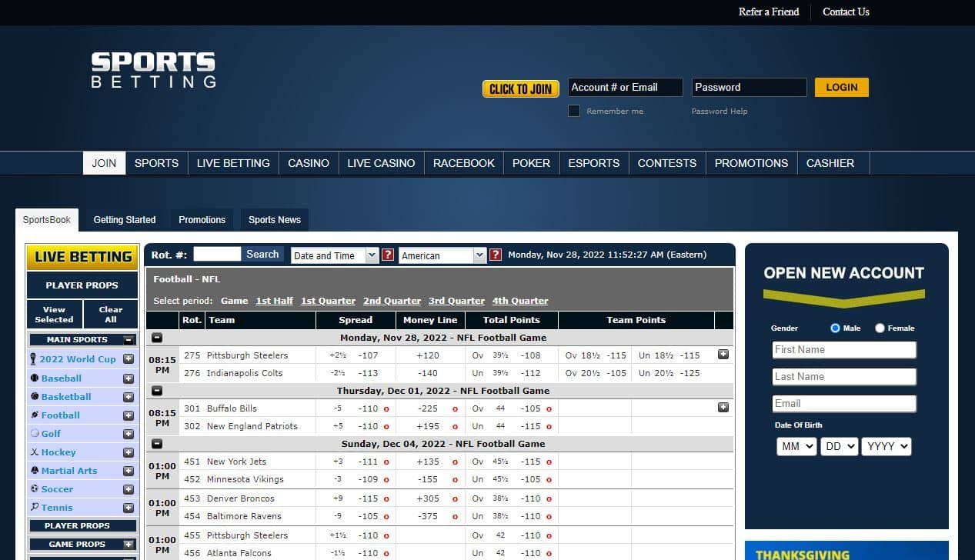This screenshot has width=975, height=560.
Task: Select the Female gender radio button
Action: tap(879, 328)
